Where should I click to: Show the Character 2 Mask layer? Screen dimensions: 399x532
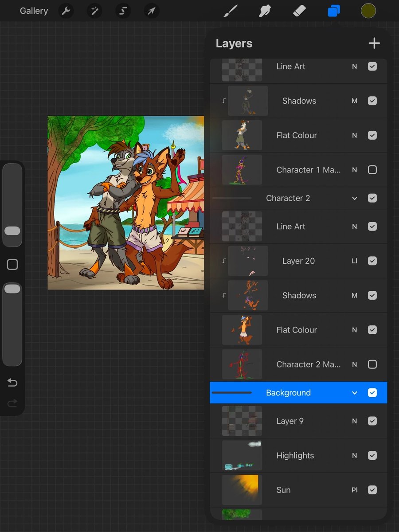point(372,364)
